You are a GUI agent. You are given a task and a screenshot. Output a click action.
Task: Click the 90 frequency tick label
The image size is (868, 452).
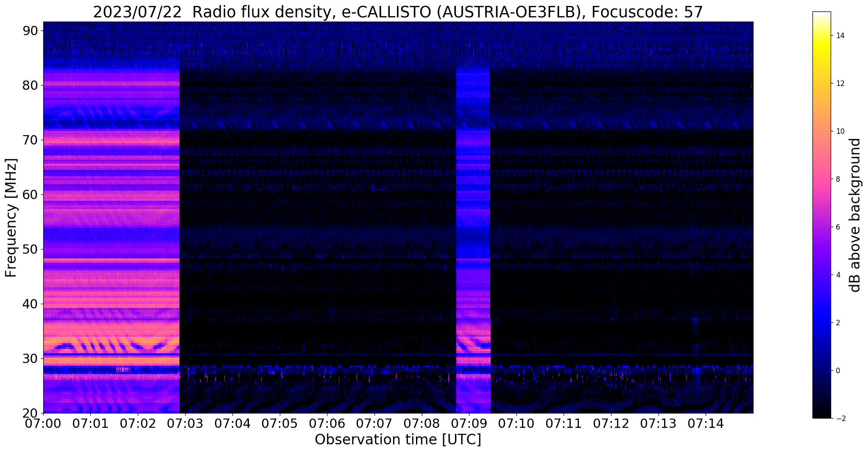tap(30, 31)
